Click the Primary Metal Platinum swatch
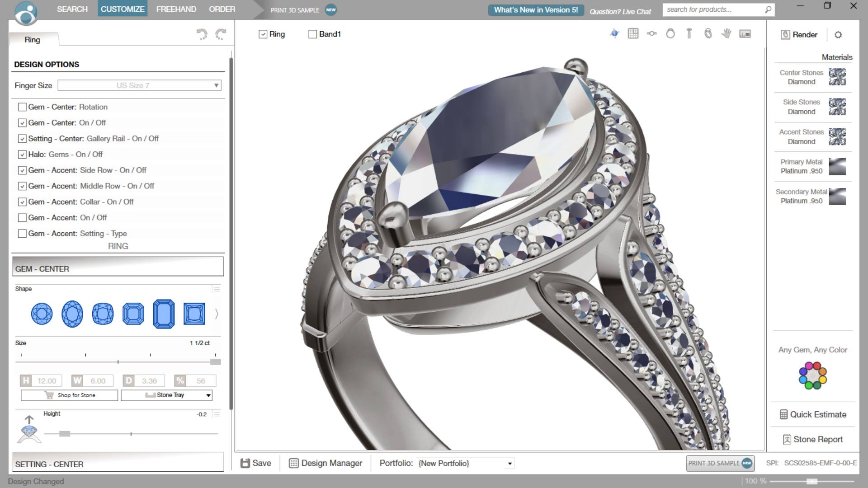Image resolution: width=868 pixels, height=488 pixels. point(837,167)
